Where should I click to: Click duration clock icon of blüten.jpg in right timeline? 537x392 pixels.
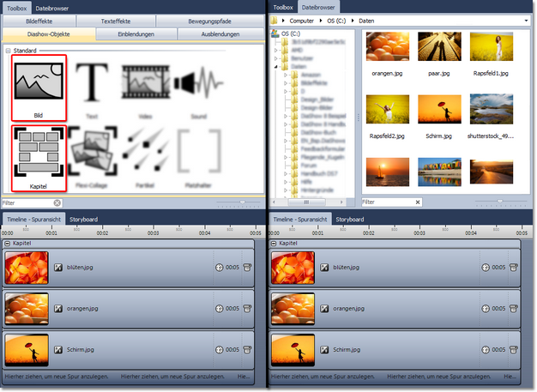tap(486, 268)
